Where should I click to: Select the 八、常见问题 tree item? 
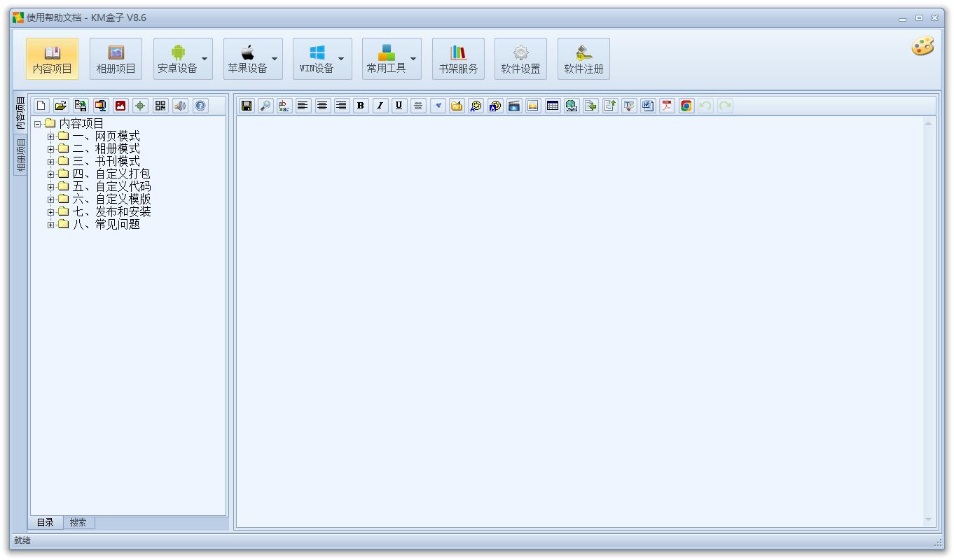(x=106, y=225)
